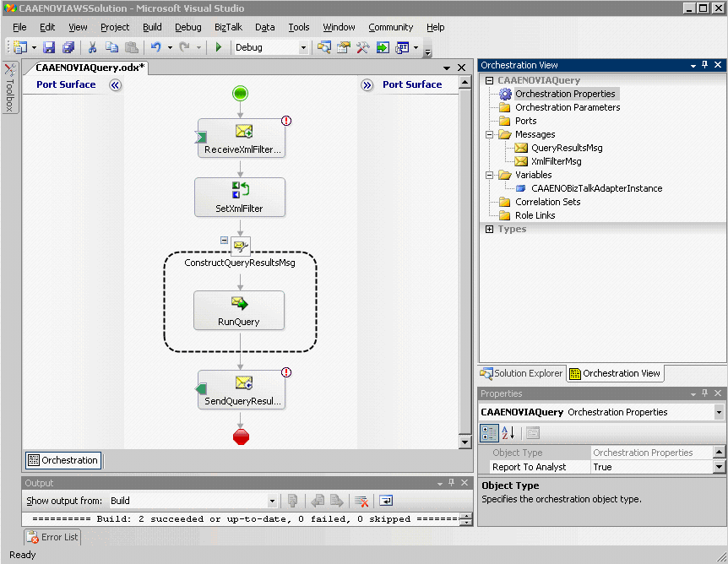Open the Build menu
Screen dimensions: 728x564
(152, 27)
